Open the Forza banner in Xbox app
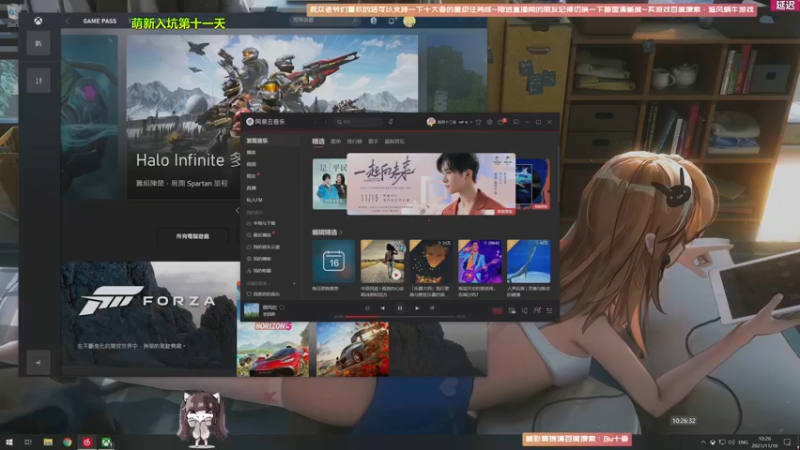The height and width of the screenshot is (450, 800). 148,315
